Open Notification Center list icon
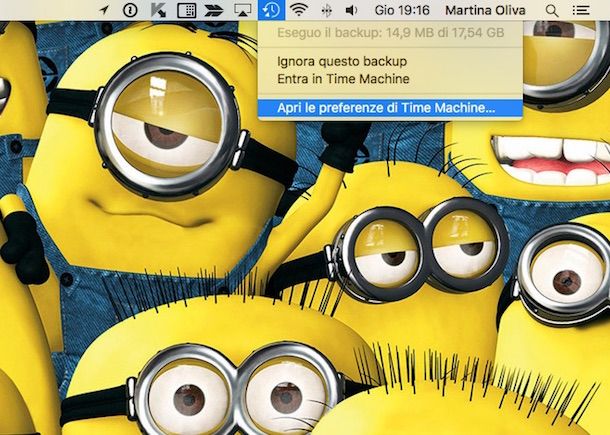 (x=580, y=10)
